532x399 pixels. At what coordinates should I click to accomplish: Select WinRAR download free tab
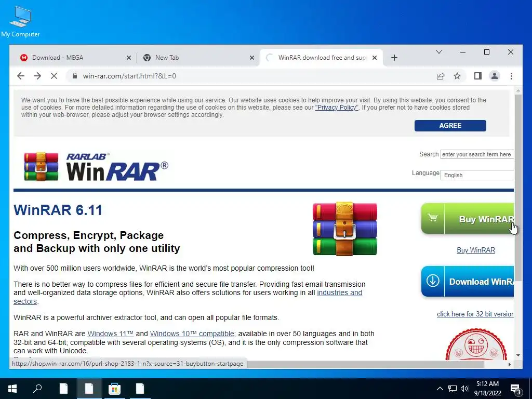point(321,57)
